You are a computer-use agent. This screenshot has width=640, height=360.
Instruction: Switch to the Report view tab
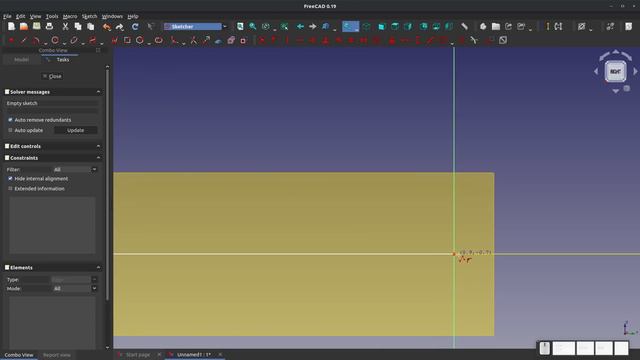[57, 355]
